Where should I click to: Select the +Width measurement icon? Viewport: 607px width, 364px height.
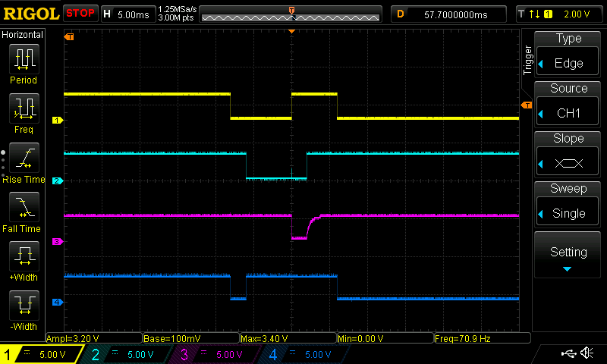pyautogui.click(x=24, y=256)
